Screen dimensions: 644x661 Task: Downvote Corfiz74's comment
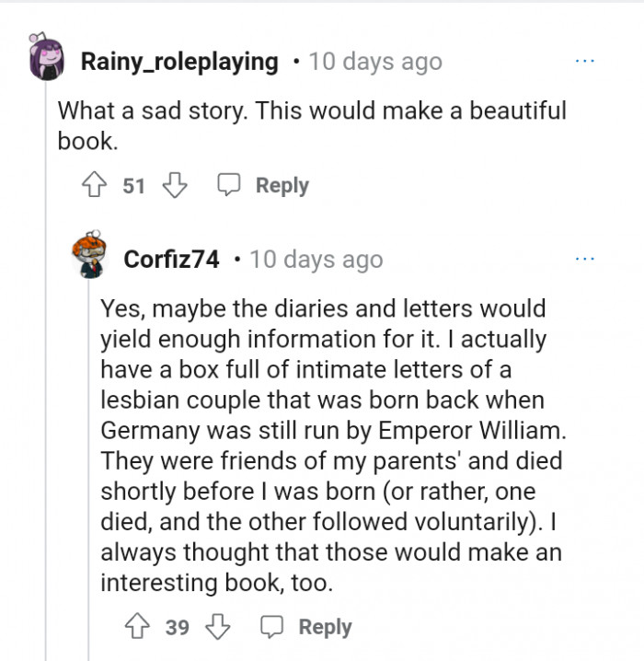218,628
